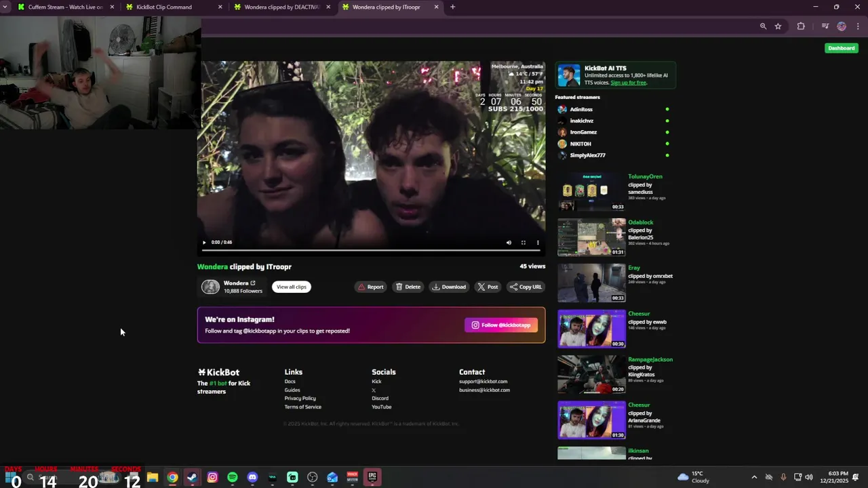Open the green Dashboard button
This screenshot has height=488, width=868.
click(x=842, y=48)
